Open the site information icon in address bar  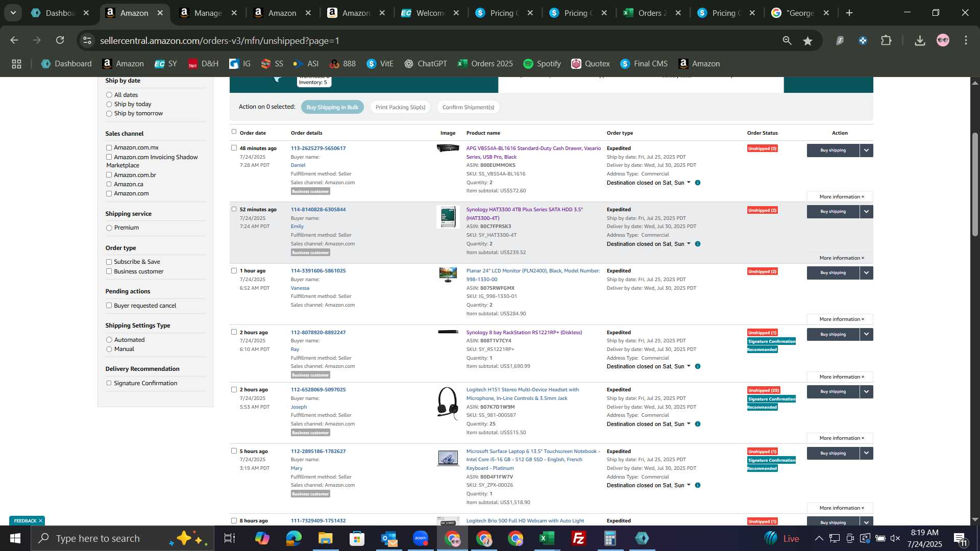pos(87,40)
